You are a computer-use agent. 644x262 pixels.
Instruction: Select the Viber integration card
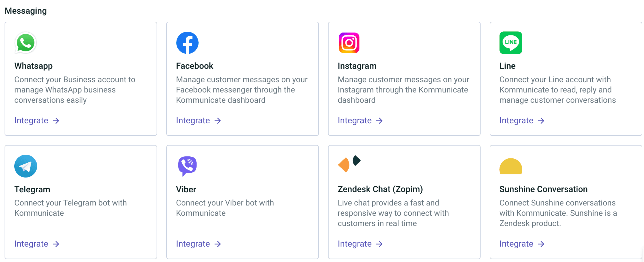pos(242,202)
